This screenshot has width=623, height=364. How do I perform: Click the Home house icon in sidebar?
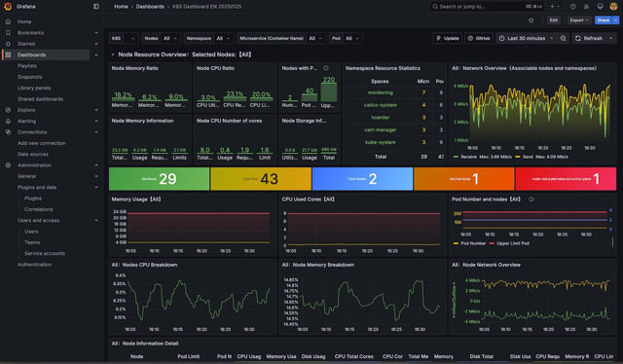[8, 21]
